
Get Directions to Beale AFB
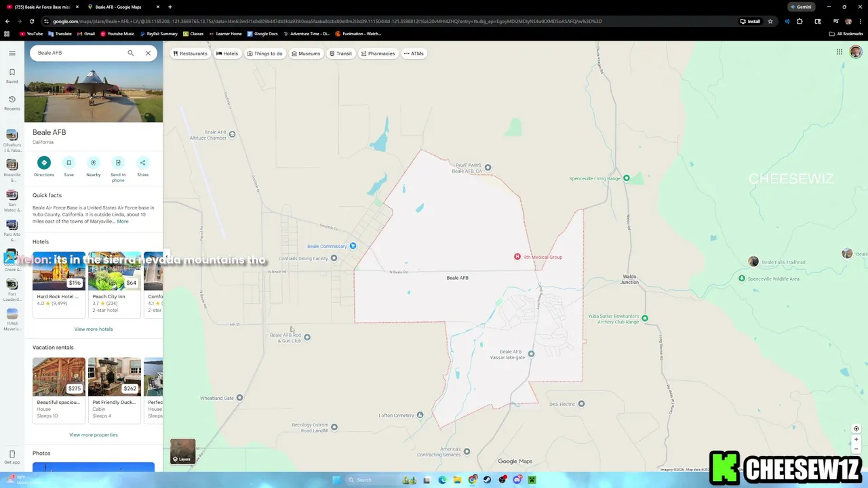point(44,166)
